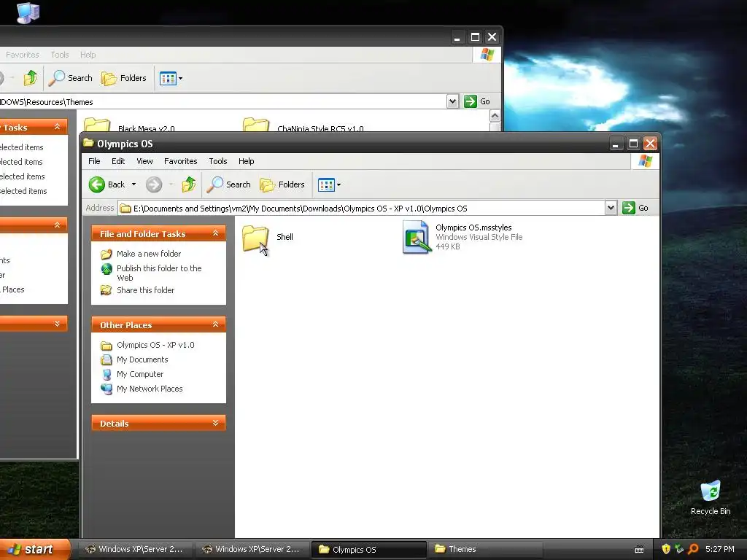Click Search in Themes window toolbar
Viewport: 747px width, 560px height.
[71, 78]
